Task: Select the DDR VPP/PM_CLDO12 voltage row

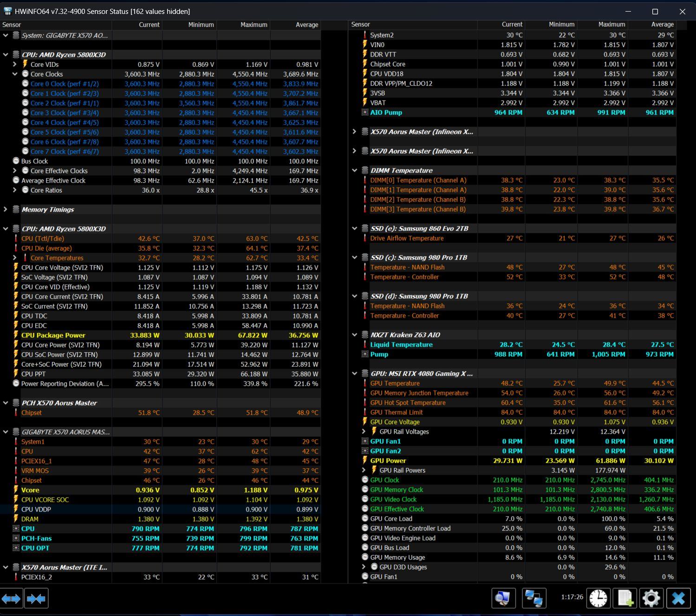Action: (512, 84)
